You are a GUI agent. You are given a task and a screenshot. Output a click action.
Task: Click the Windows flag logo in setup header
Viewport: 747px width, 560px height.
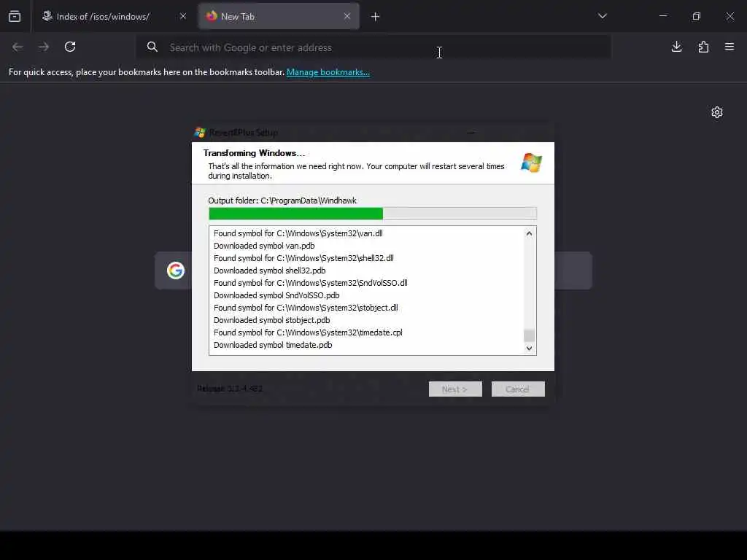click(x=531, y=163)
